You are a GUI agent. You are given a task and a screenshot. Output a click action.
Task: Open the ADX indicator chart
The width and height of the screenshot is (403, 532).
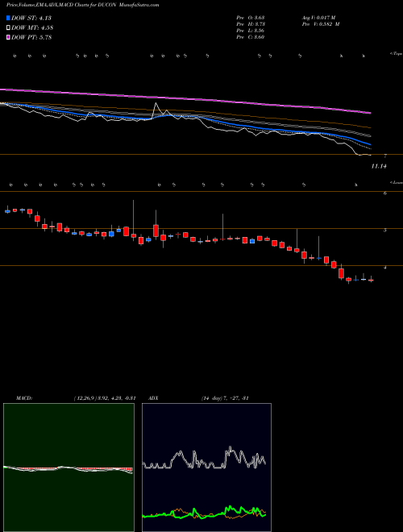tap(206, 468)
